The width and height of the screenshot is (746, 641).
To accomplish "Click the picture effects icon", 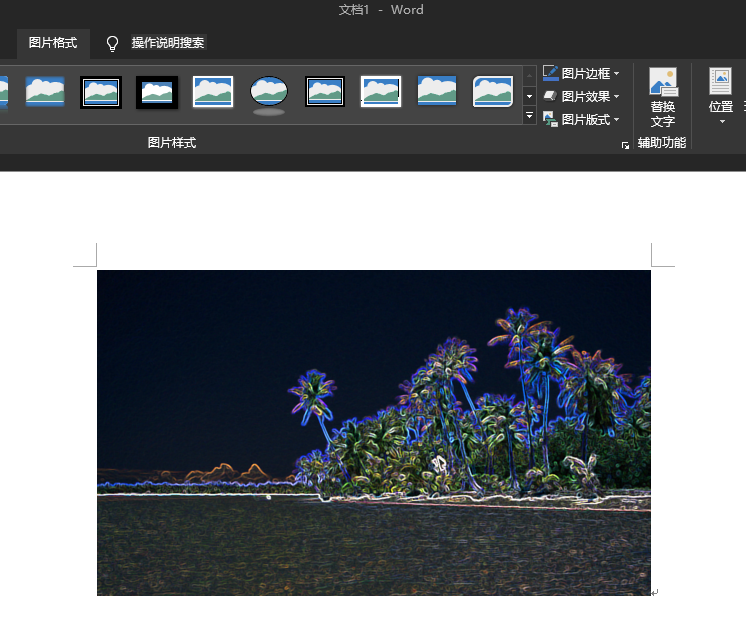I will [550, 96].
